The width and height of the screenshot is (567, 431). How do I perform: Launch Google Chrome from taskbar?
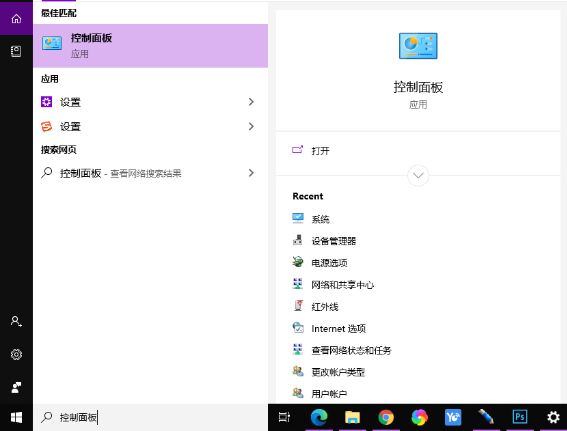(386, 417)
